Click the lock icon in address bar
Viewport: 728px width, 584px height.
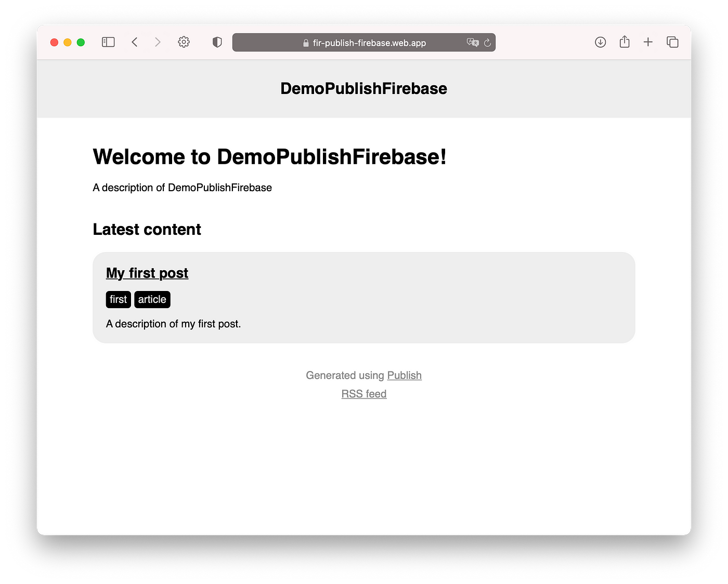point(306,43)
